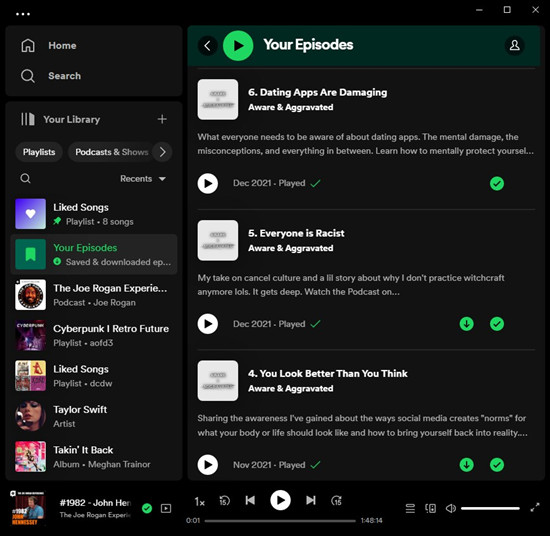
Task: Mute volume speaker icon
Action: tap(451, 508)
